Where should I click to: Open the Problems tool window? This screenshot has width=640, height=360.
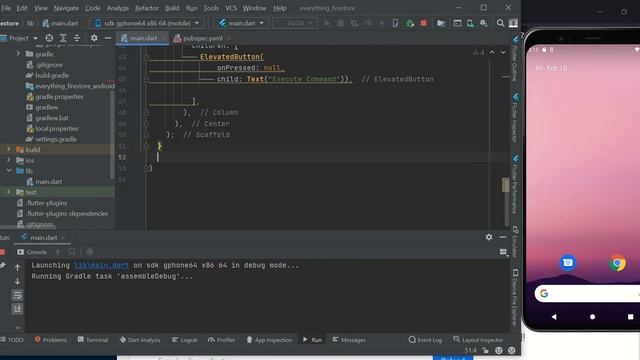click(x=51, y=340)
